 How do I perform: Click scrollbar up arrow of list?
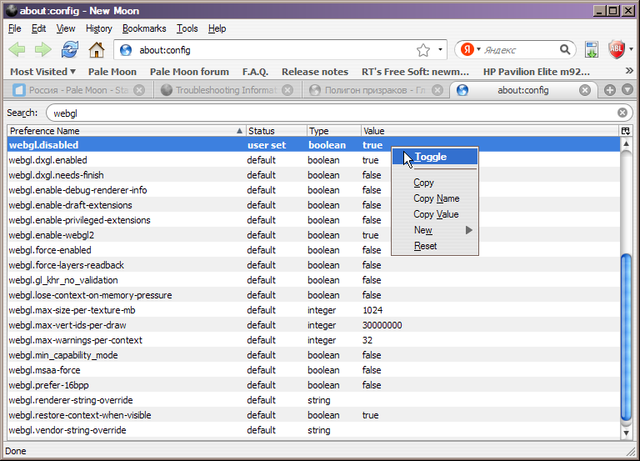tap(626, 144)
